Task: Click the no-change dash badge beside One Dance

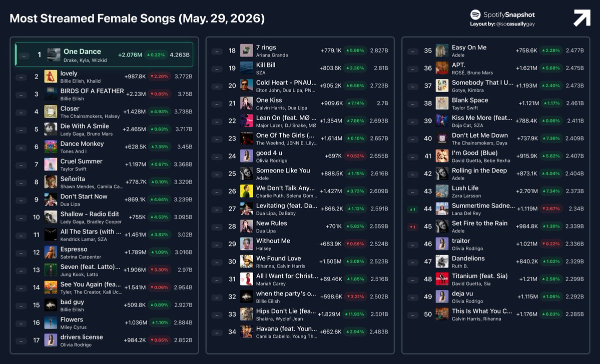Action: pyautogui.click(x=24, y=56)
